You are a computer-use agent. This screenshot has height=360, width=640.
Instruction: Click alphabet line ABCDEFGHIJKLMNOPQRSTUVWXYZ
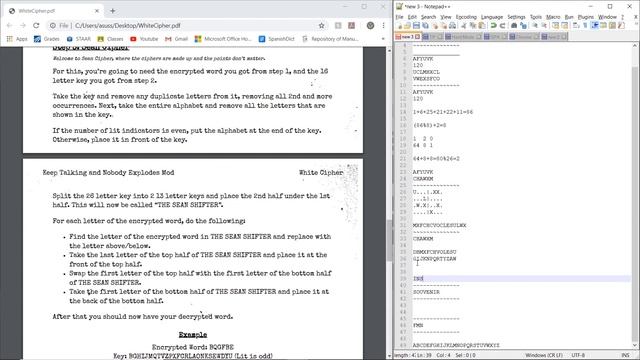tap(456, 345)
